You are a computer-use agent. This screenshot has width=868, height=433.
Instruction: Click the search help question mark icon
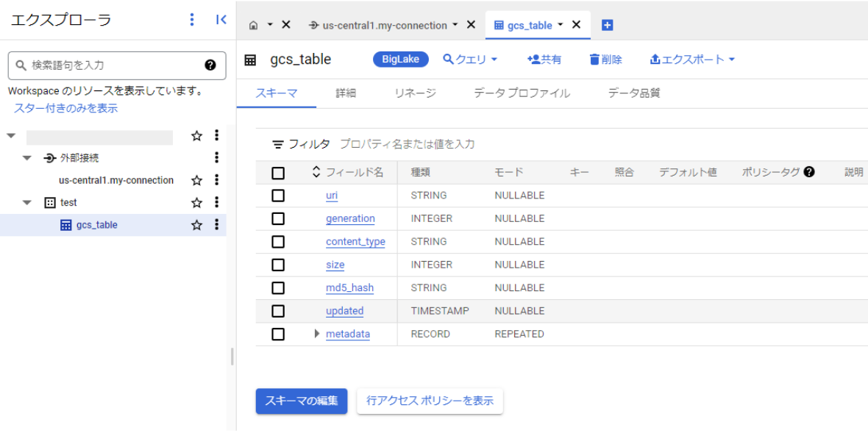[x=210, y=65]
